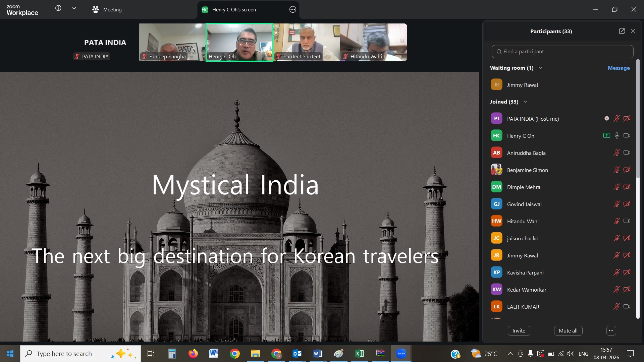Pop out the Participants panel into separate window

(x=622, y=31)
